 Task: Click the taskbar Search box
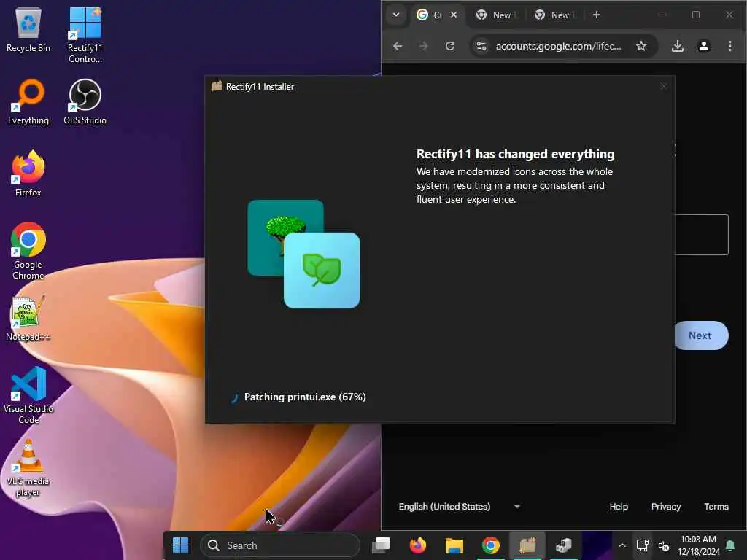pyautogui.click(x=280, y=545)
